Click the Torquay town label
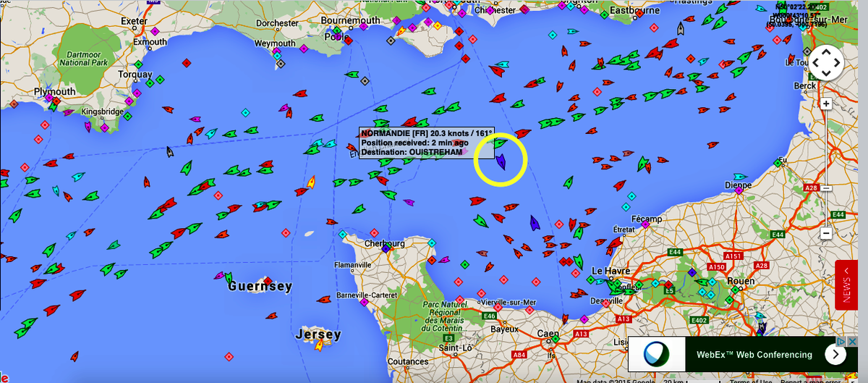 click(x=135, y=75)
